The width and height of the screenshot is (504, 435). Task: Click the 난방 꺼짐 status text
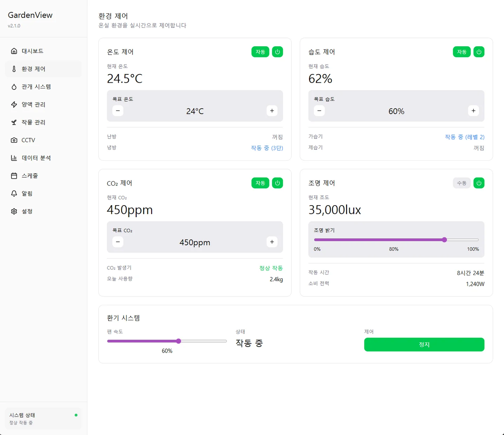pos(277,137)
